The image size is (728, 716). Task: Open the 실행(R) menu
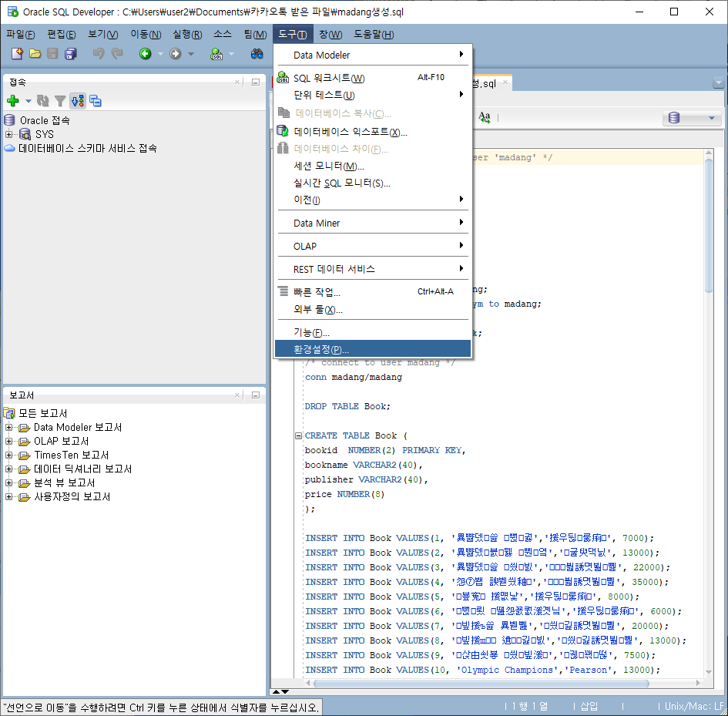(x=187, y=35)
